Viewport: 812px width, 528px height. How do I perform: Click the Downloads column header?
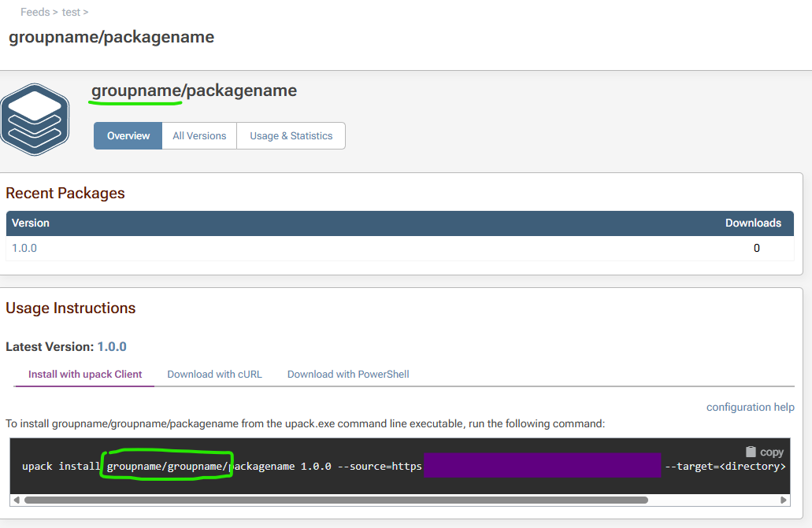point(753,223)
